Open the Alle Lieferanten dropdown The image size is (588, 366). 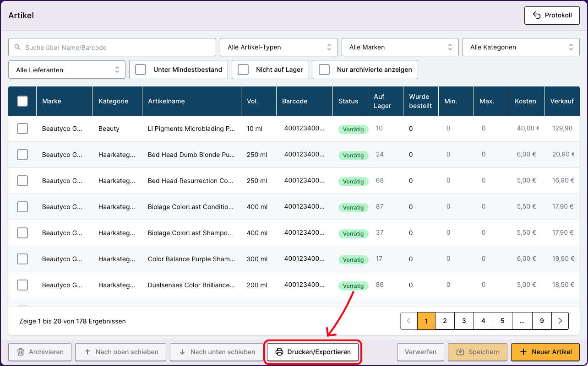coord(67,70)
